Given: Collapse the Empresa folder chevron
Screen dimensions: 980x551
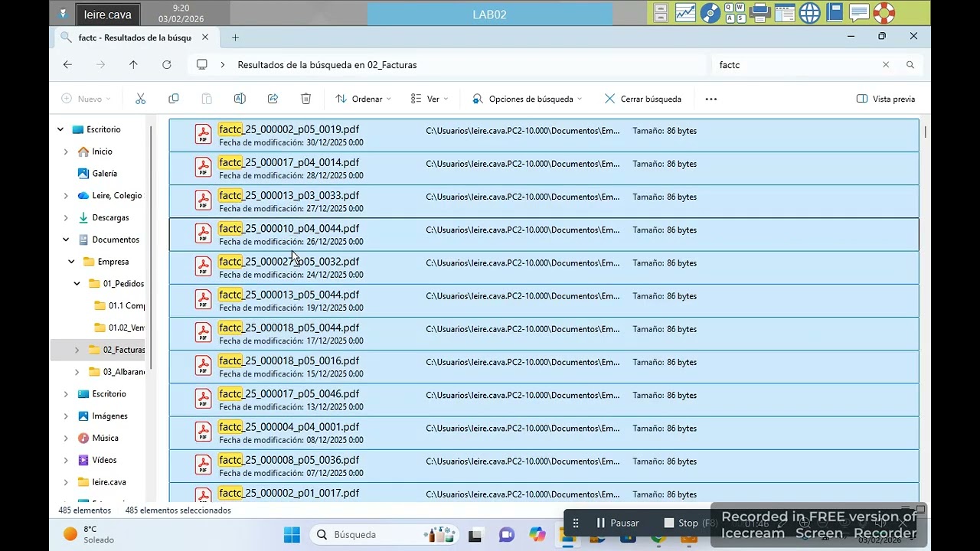Looking at the screenshot, I should (71, 262).
